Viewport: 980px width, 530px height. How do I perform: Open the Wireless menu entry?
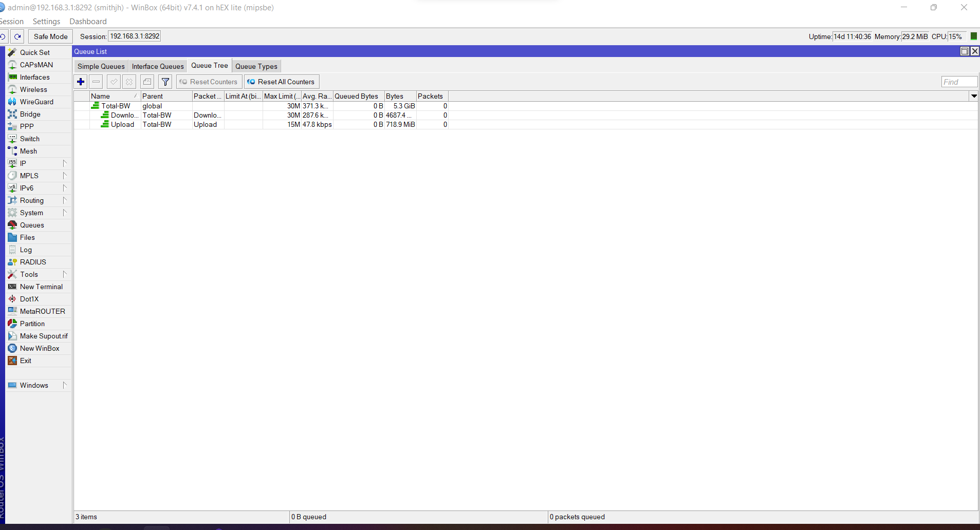click(x=39, y=89)
